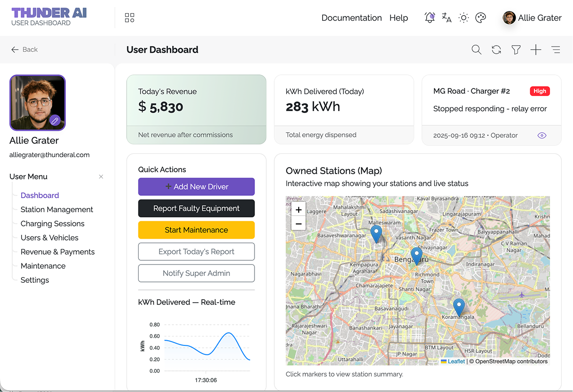
Task: Open the Allie Grater profile menu
Action: point(532,17)
